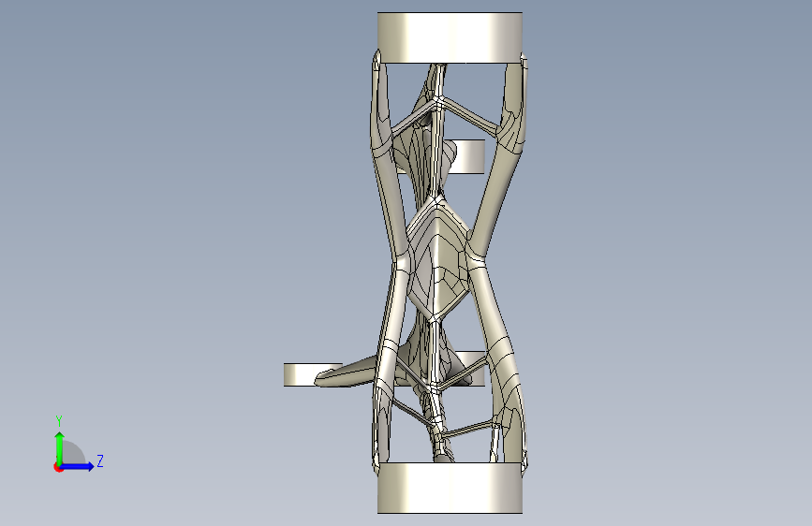Click the green Y axis arrow of triad
Screen dimensions: 812x526
click(x=60, y=447)
